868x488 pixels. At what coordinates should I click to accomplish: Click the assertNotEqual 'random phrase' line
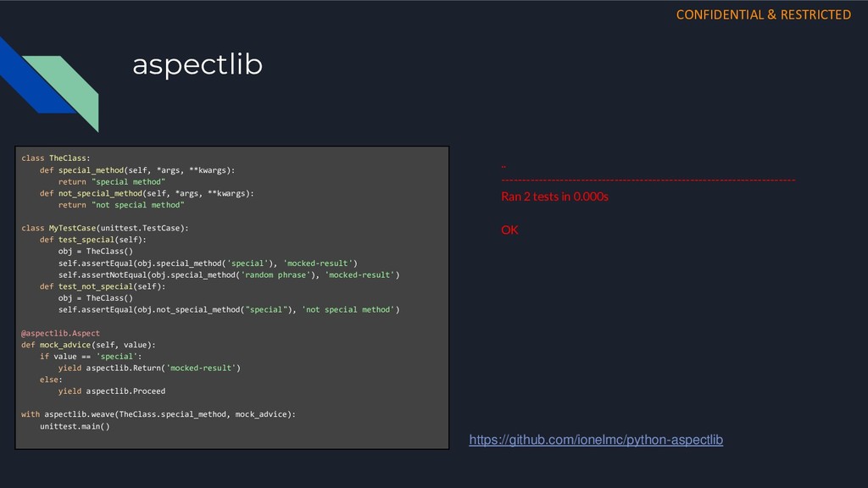pyautogui.click(x=229, y=275)
